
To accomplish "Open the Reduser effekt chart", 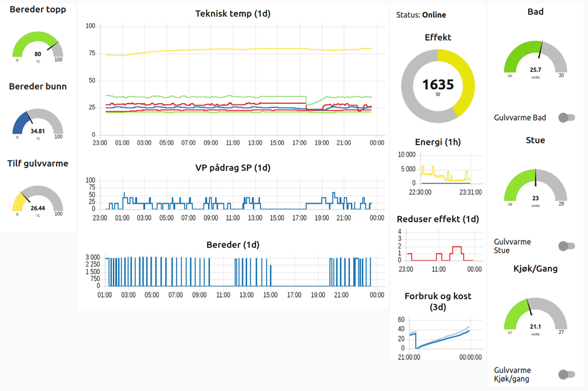I will coord(438,247).
